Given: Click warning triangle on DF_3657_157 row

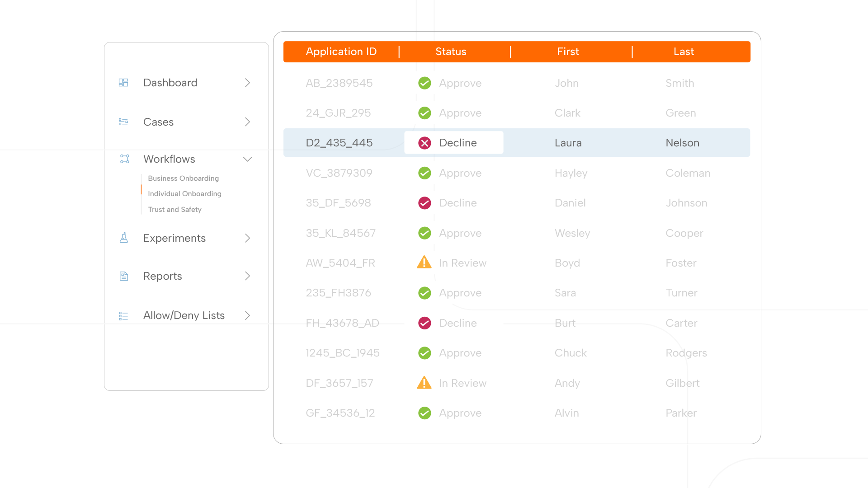Looking at the screenshot, I should tap(424, 383).
